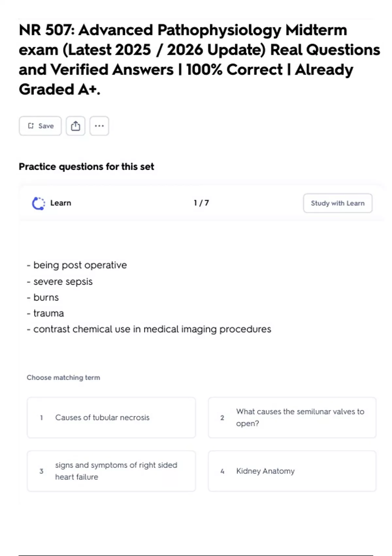Click the number 4 answer badge
Image resolution: width=392 pixels, height=556 pixels.
[222, 471]
